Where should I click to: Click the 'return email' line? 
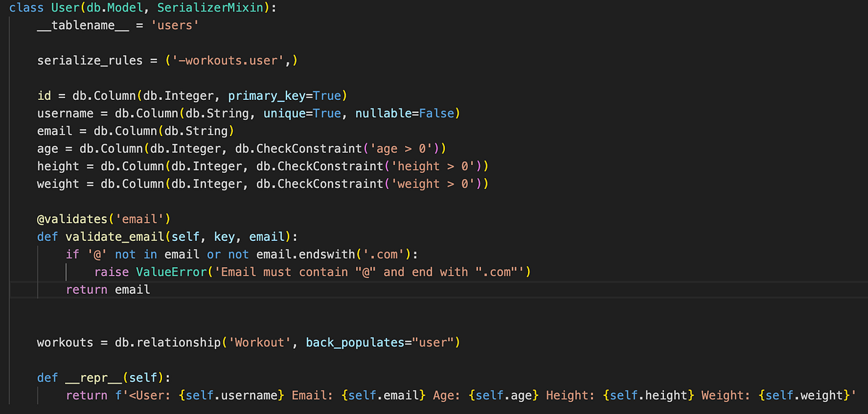tap(108, 289)
